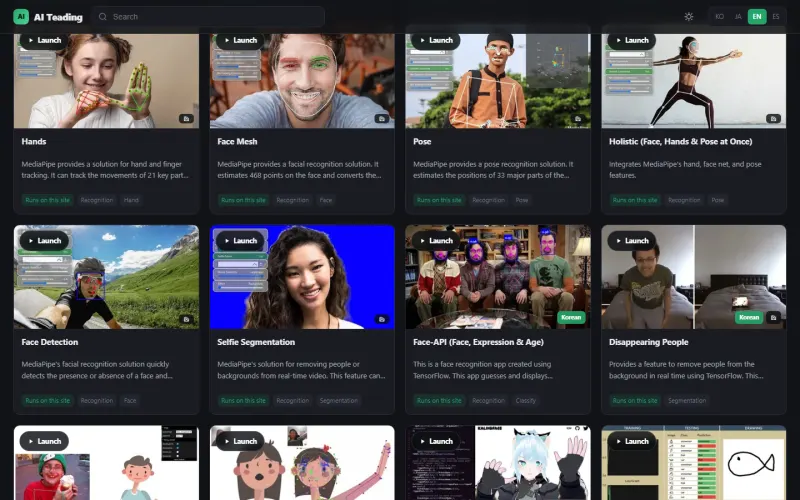Click the search magnifier icon
Viewport: 800px width, 500px height.
click(103, 17)
